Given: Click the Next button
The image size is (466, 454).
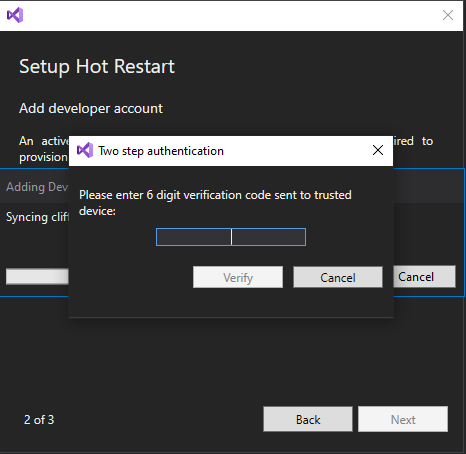Looking at the screenshot, I should [x=403, y=419].
